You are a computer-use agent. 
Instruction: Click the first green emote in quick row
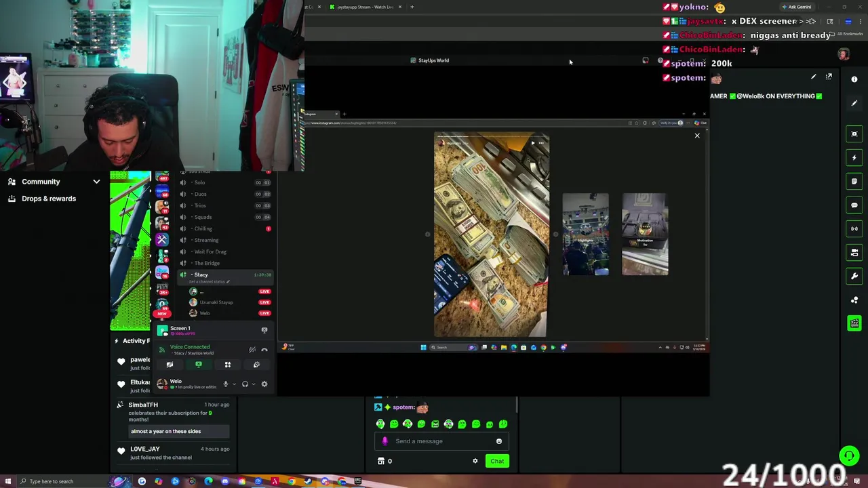click(380, 424)
